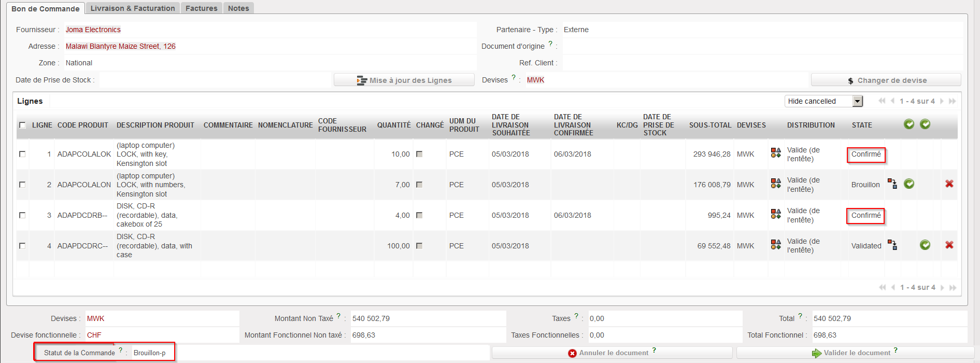This screenshot has width=980, height=363.
Task: Click help question mark next to Document d'origine
Action: 550,44
